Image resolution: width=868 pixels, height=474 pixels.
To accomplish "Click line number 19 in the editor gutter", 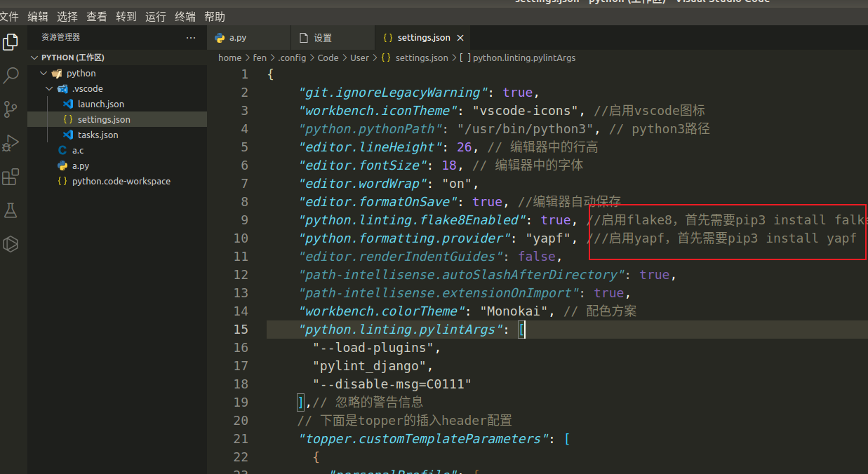I will (x=241, y=402).
